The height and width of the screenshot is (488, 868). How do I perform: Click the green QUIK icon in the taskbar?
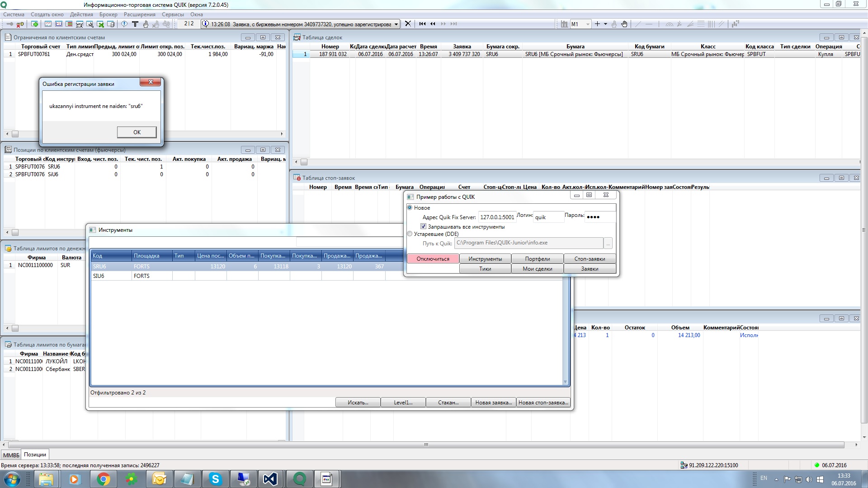click(x=299, y=479)
